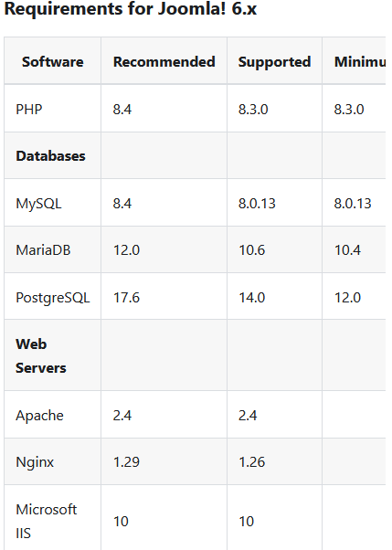Click the Apache row label
Viewport: 392px width, 550px height.
click(x=39, y=416)
